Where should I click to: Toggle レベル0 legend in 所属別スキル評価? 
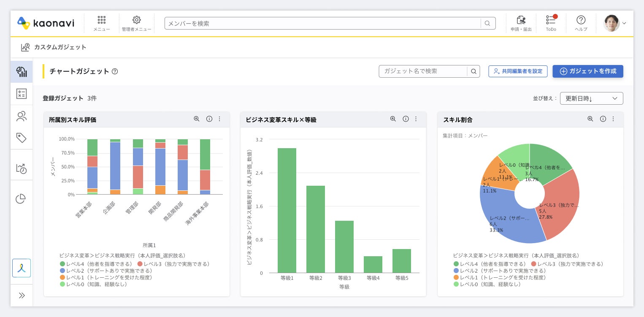coord(93,284)
